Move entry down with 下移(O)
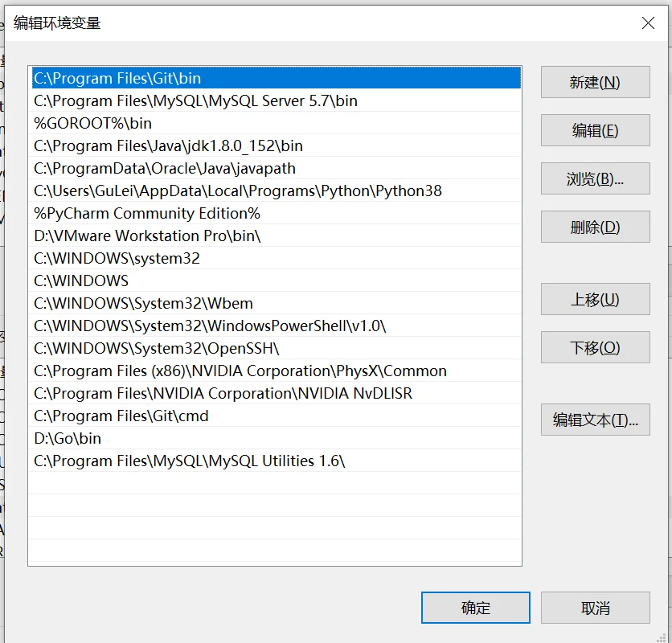 pos(596,347)
